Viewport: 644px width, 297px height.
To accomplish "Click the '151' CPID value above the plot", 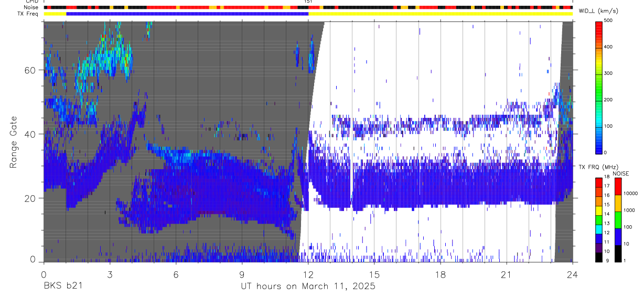I will tap(308, 2).
